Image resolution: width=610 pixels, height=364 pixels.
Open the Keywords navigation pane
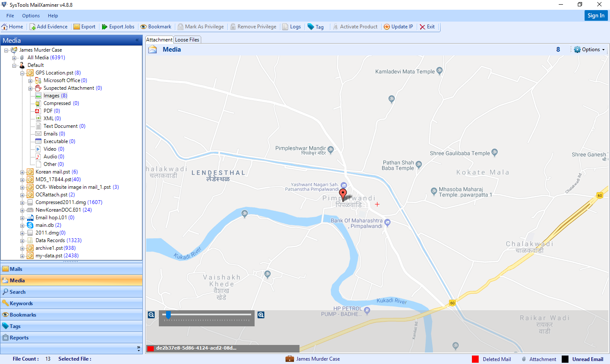71,303
